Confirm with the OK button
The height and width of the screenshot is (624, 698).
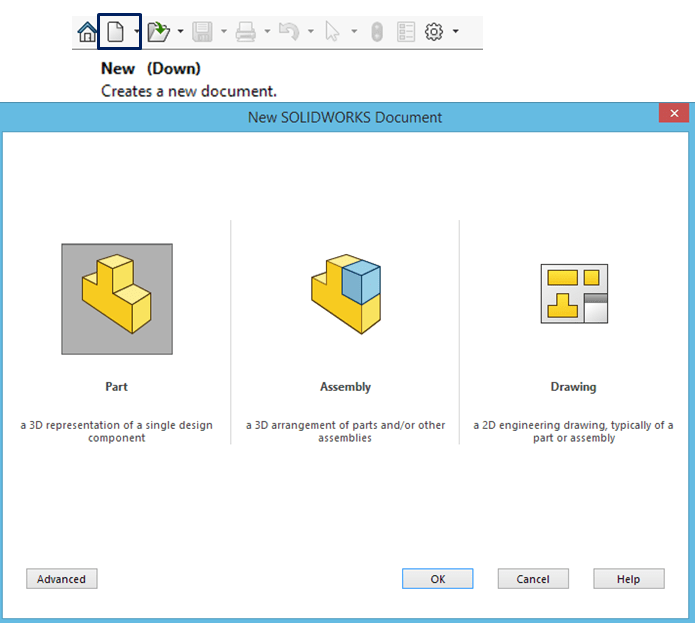tap(438, 579)
